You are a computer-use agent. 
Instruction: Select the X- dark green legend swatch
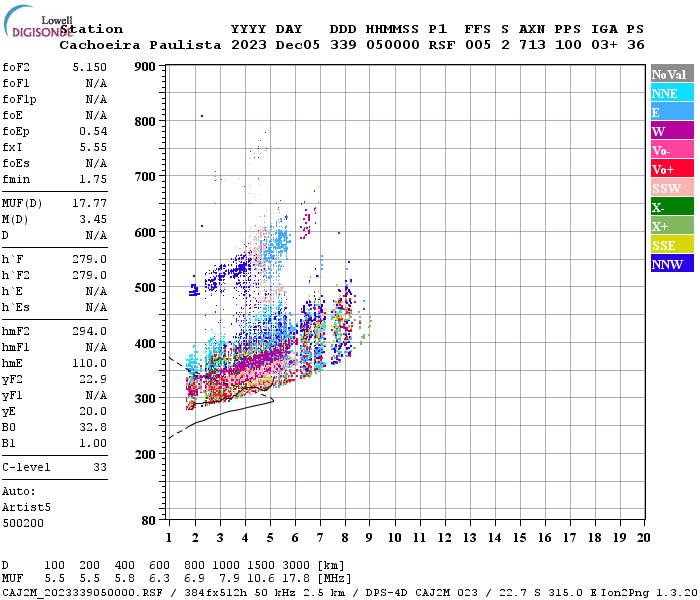672,207
